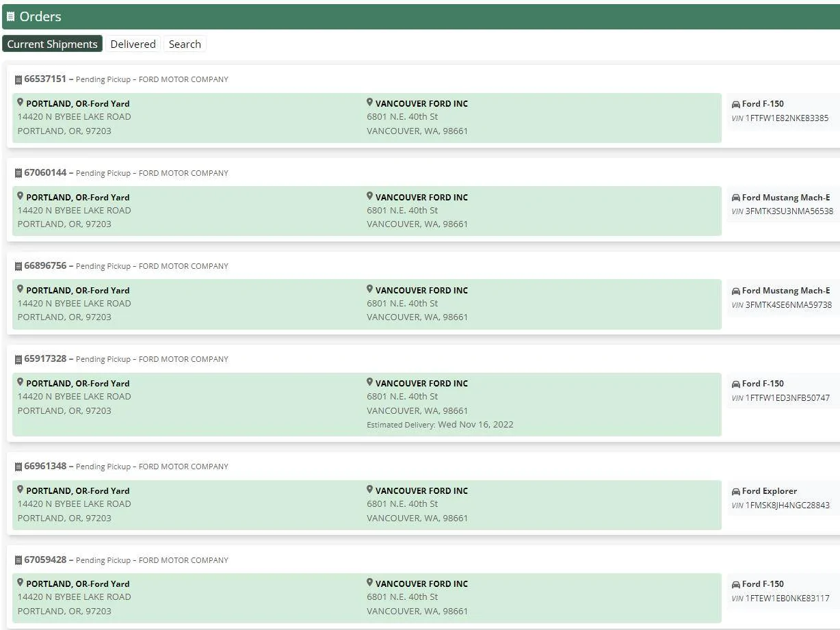Viewport: 840px width, 630px height.
Task: Select VIN 1FMSK8JH4NGC28843 text
Action: (787, 505)
